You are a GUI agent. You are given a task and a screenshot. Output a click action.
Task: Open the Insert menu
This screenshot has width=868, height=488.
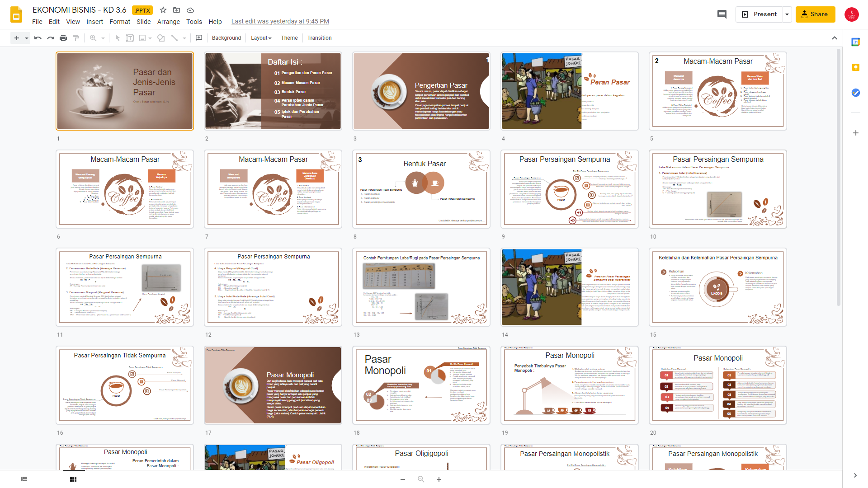94,22
